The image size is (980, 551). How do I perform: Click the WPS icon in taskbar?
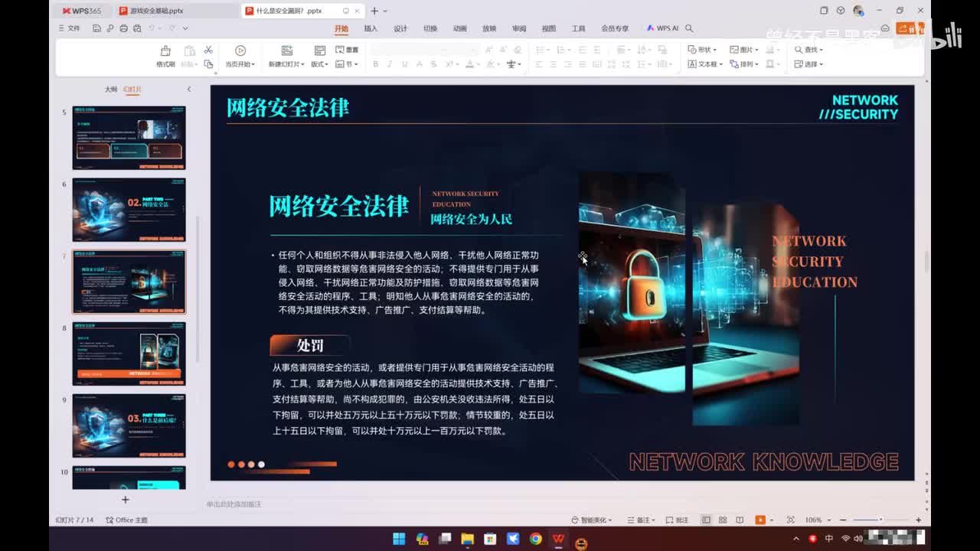click(x=558, y=539)
